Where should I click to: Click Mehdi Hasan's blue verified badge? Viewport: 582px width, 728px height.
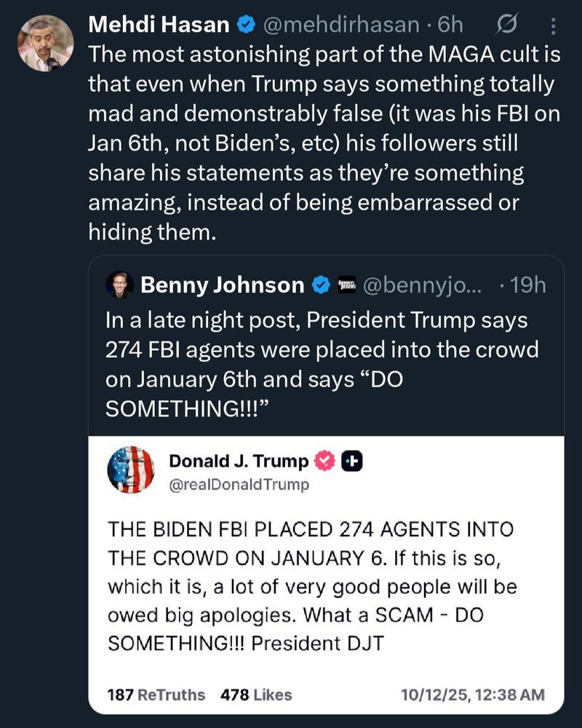coord(246,25)
